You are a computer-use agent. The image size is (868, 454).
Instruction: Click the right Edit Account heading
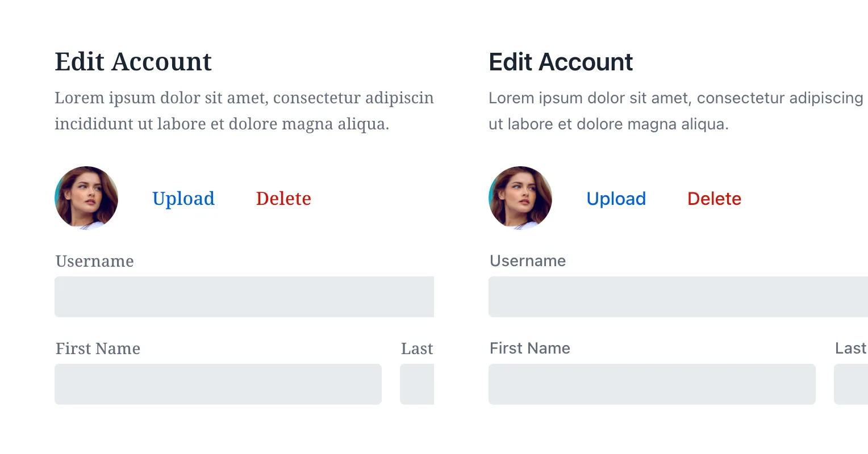(x=560, y=61)
